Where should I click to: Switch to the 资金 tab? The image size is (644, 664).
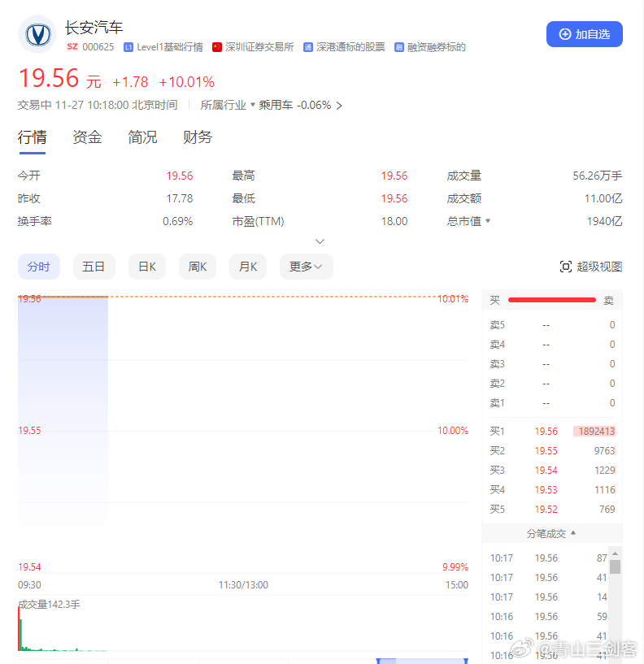[87, 137]
